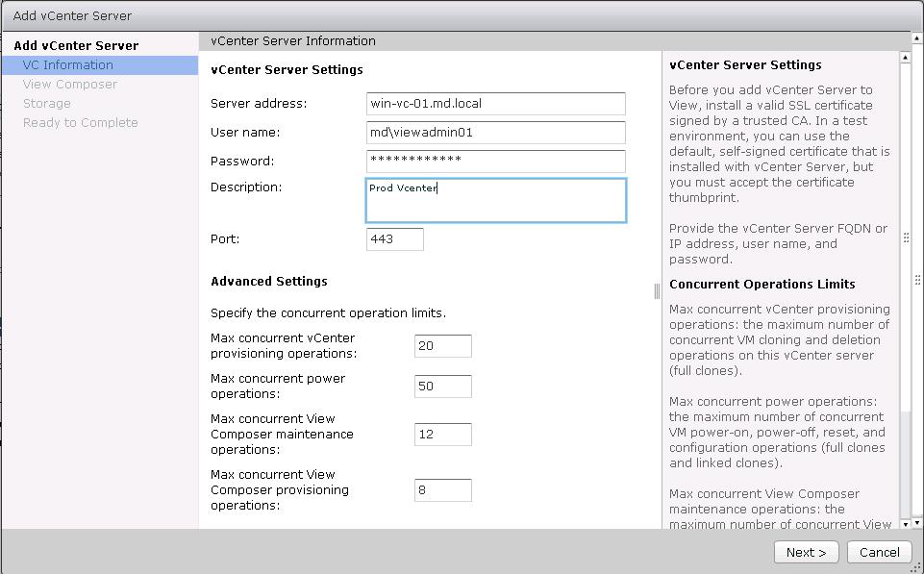Select the View Composer wizard step
Screen dimensions: 924x574
coord(70,85)
